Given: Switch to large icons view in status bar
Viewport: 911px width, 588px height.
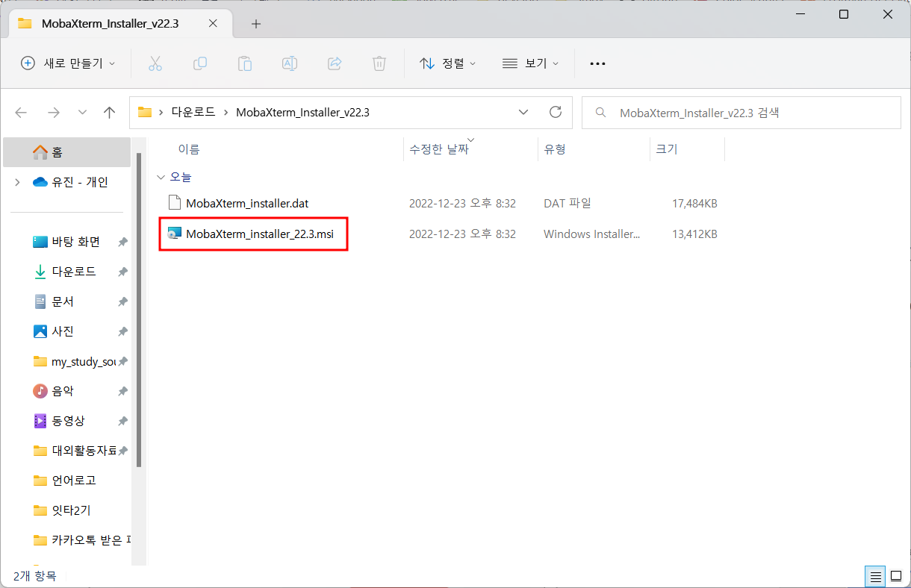Looking at the screenshot, I should point(896,576).
